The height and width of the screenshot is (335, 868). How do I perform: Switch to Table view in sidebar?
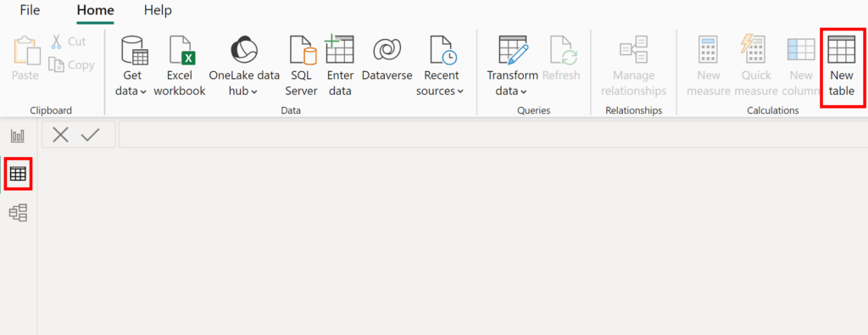pos(18,174)
